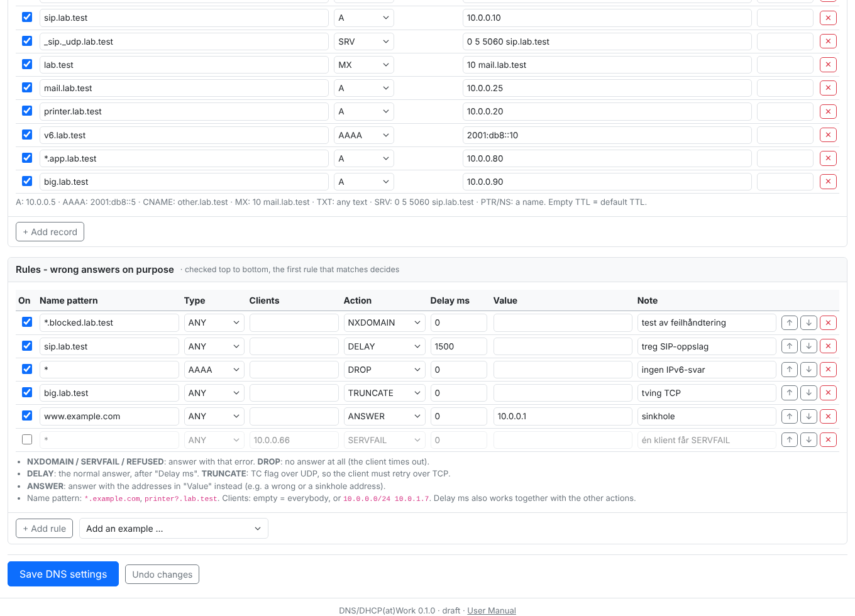Move the disabled SERVFAIL rule up

click(x=790, y=440)
